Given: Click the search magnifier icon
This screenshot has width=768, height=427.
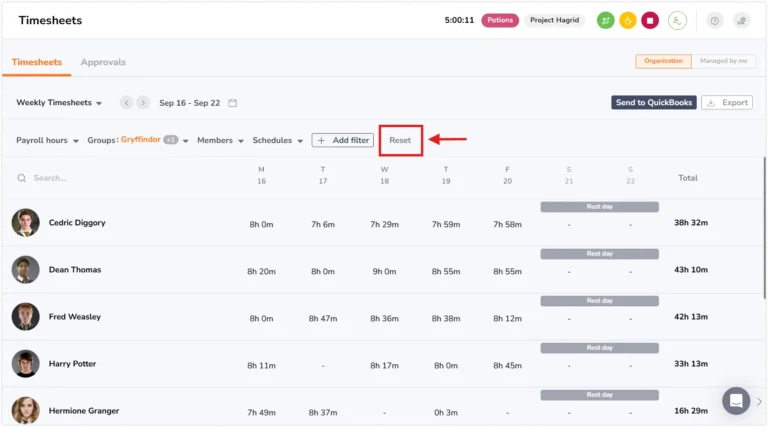Looking at the screenshot, I should click(22, 178).
